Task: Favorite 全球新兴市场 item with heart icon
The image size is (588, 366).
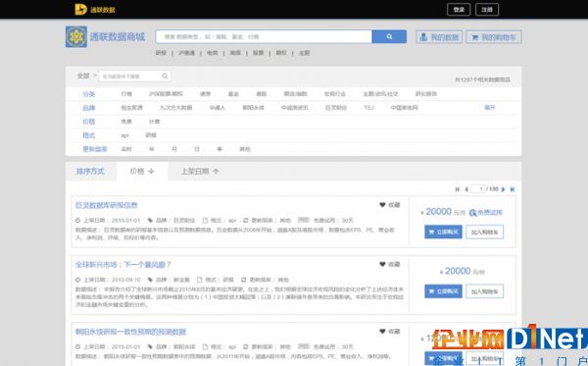Action: [382, 264]
